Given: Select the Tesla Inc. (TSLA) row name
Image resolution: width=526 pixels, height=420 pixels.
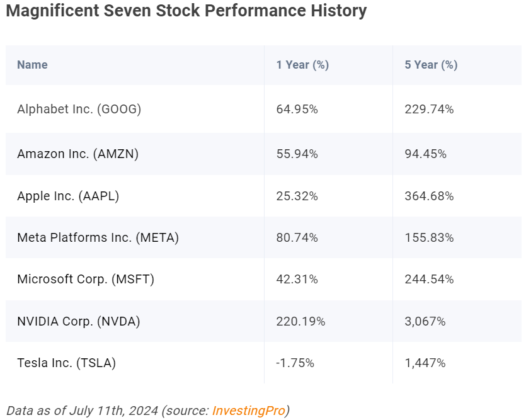Looking at the screenshot, I should (x=66, y=363).
